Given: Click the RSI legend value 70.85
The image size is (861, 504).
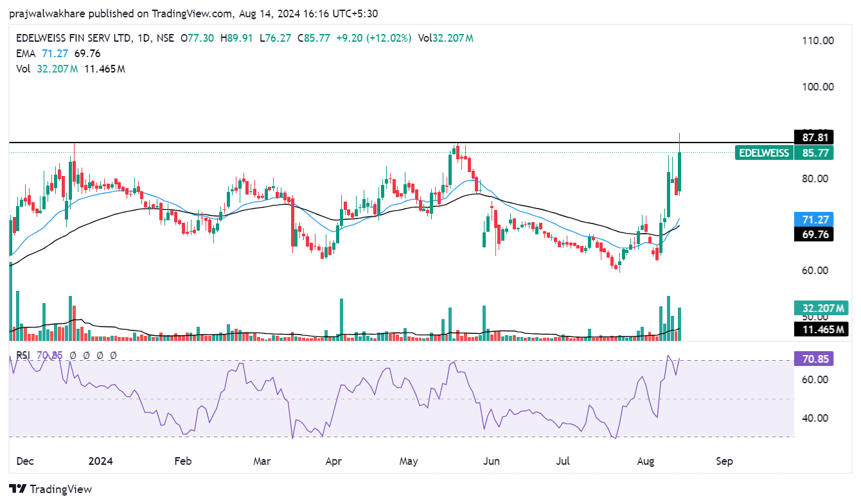Looking at the screenshot, I should [49, 355].
